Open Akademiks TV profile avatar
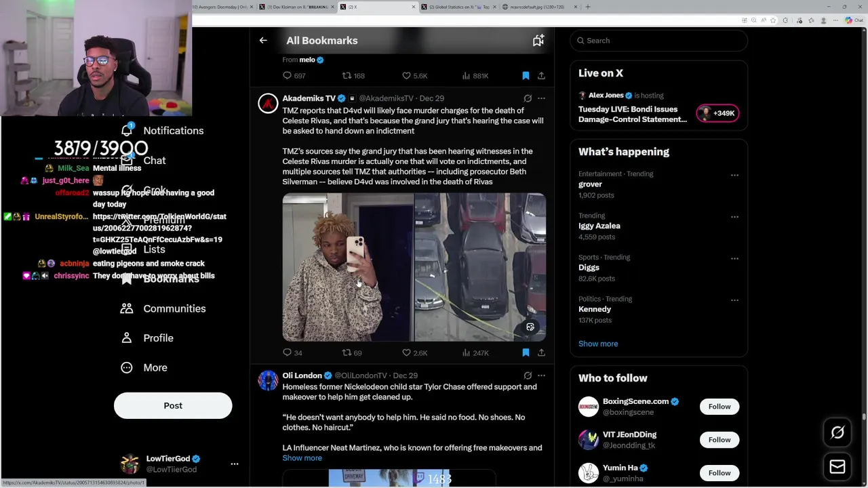Viewport: 868px width, 488px height. [x=268, y=103]
